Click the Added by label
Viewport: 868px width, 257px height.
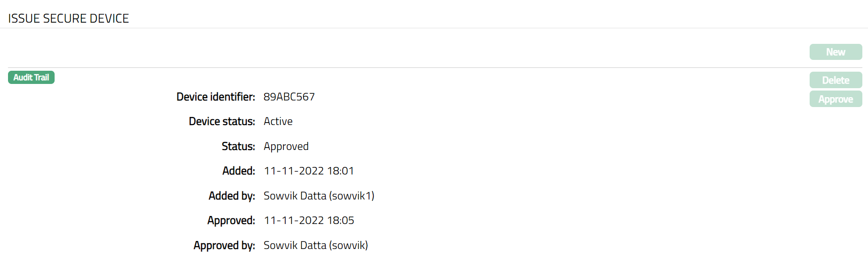click(232, 196)
